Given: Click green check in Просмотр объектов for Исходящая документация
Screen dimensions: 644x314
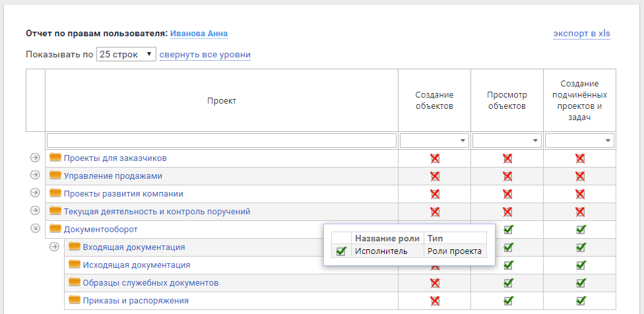Looking at the screenshot, I should [507, 265].
